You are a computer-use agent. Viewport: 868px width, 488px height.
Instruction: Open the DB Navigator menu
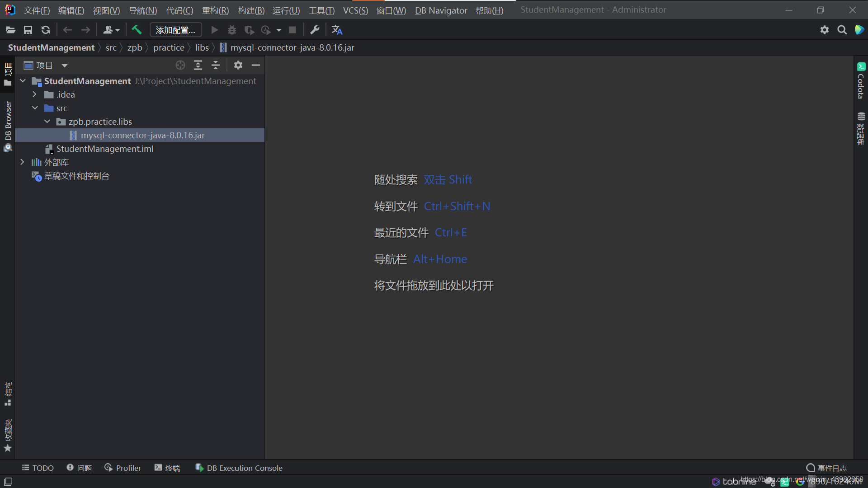click(x=441, y=10)
